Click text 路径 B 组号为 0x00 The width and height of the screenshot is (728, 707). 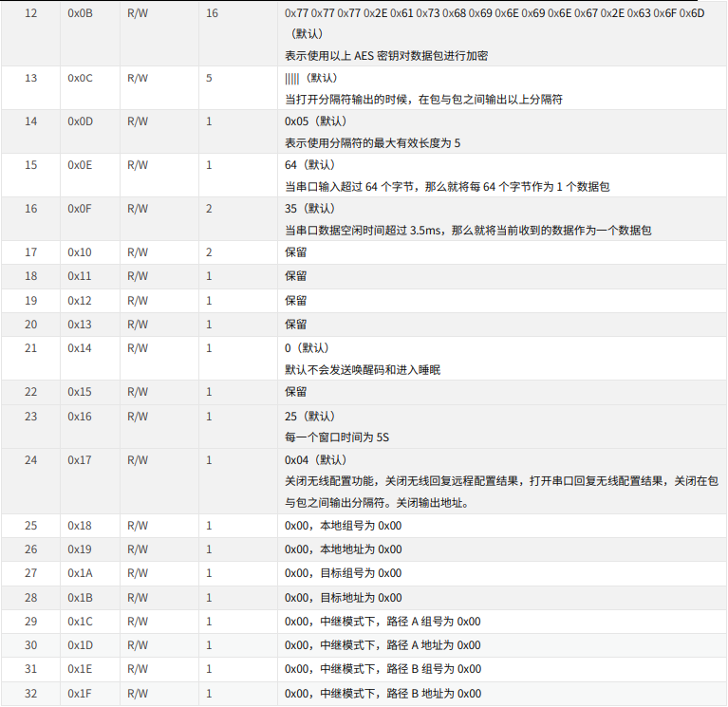pos(434,669)
